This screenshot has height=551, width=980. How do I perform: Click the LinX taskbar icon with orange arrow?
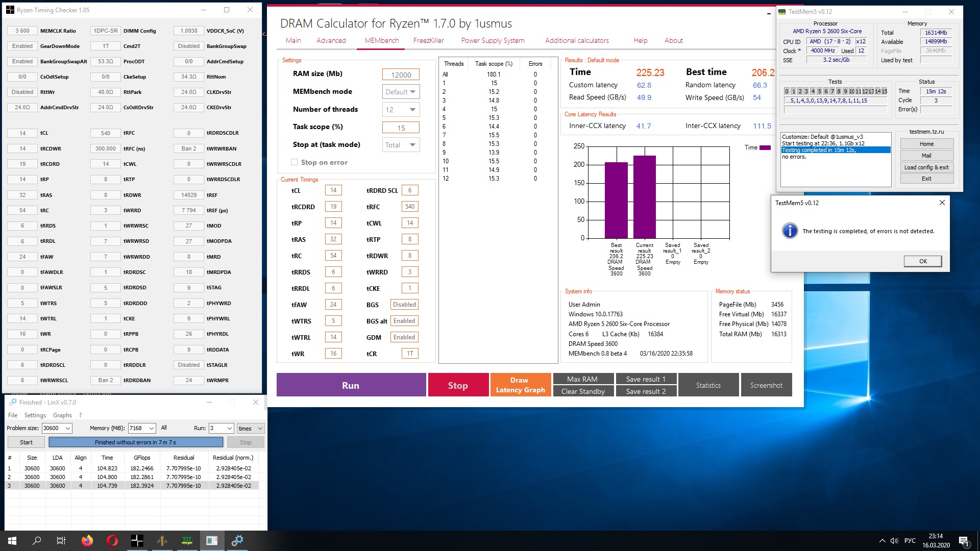click(162, 541)
